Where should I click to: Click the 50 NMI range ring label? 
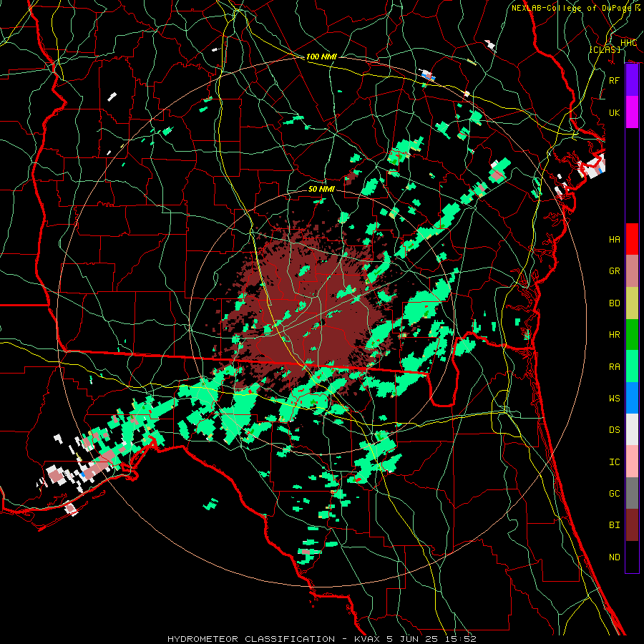[321, 189]
